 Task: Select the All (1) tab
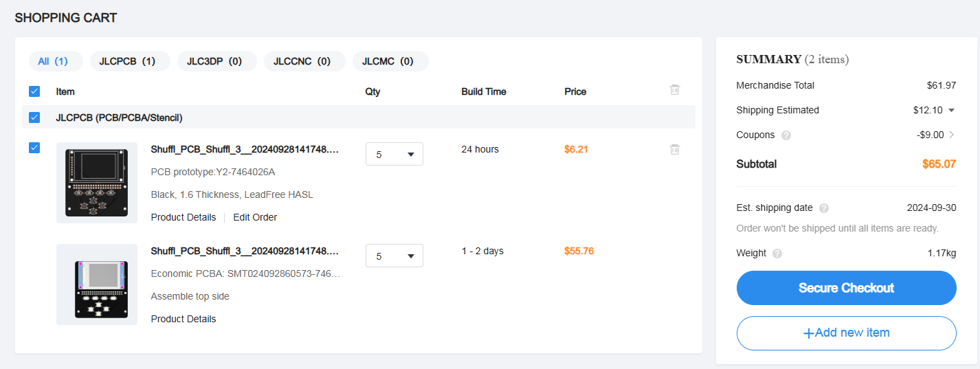click(x=56, y=61)
